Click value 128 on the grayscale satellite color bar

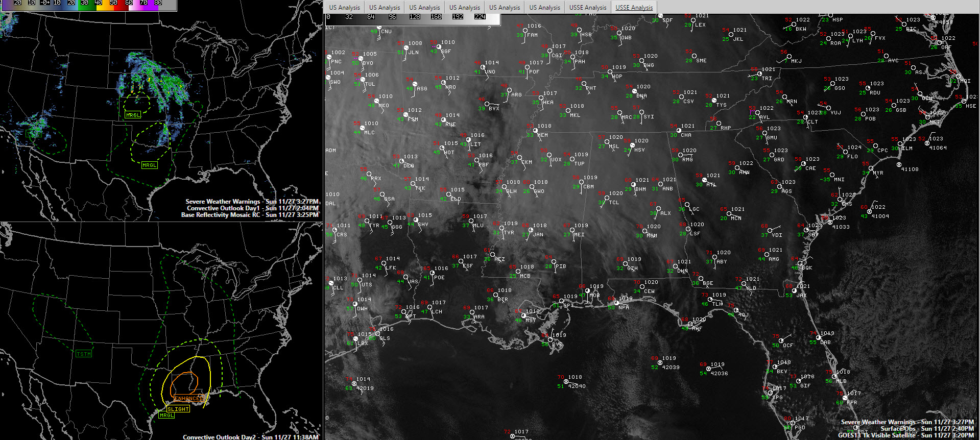(414, 17)
